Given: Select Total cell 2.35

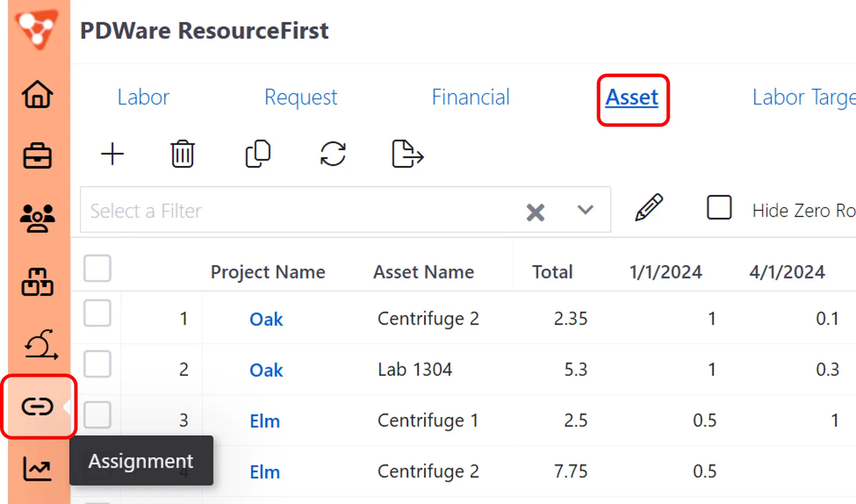Looking at the screenshot, I should (570, 319).
